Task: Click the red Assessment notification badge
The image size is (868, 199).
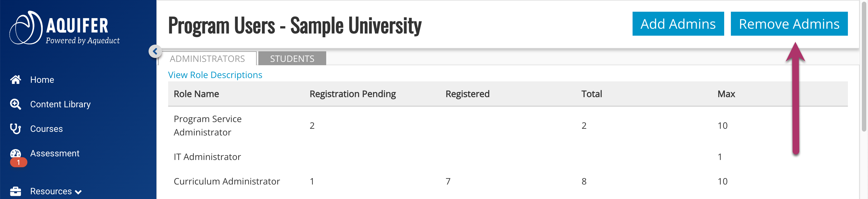Action: tap(18, 163)
